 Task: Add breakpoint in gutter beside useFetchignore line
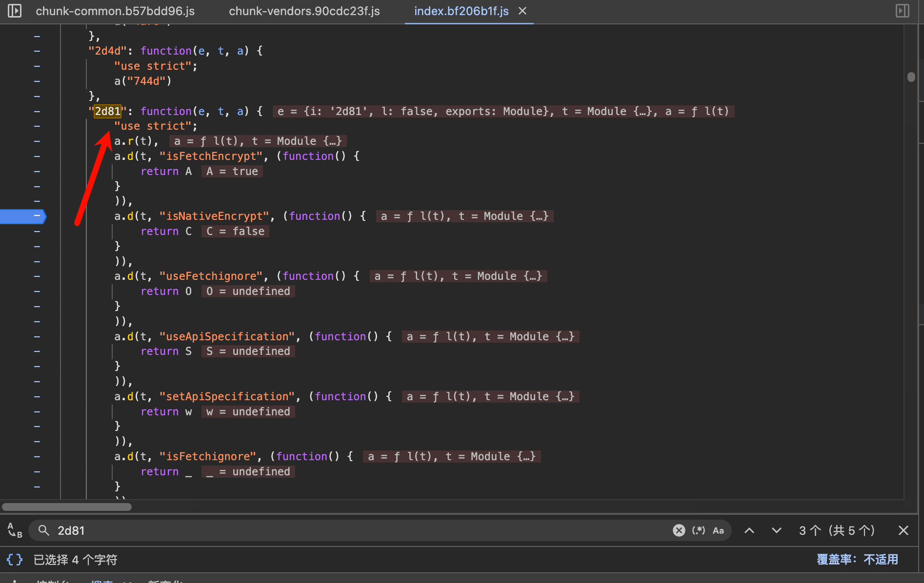click(37, 276)
